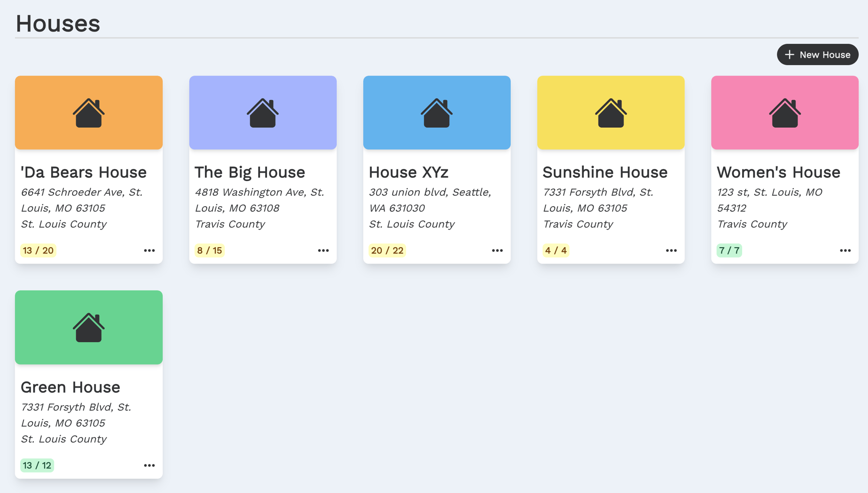The width and height of the screenshot is (868, 493).
Task: Open three-dot menu for 'Da Bears House
Action: click(149, 251)
